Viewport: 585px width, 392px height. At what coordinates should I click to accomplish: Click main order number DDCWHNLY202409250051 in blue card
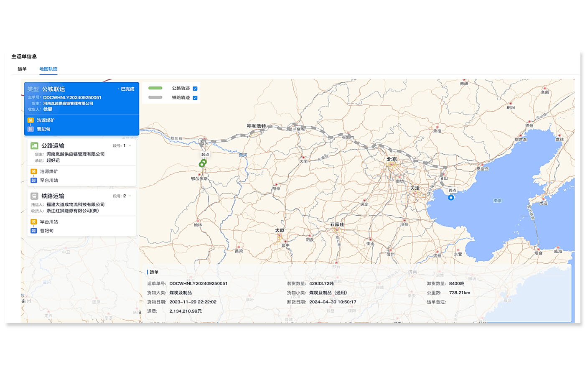pyautogui.click(x=72, y=97)
